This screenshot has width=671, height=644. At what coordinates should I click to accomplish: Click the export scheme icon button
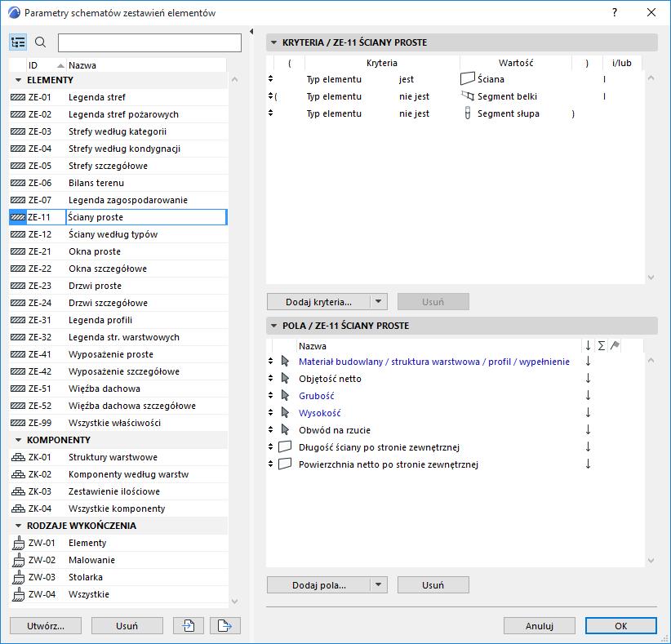point(225,626)
